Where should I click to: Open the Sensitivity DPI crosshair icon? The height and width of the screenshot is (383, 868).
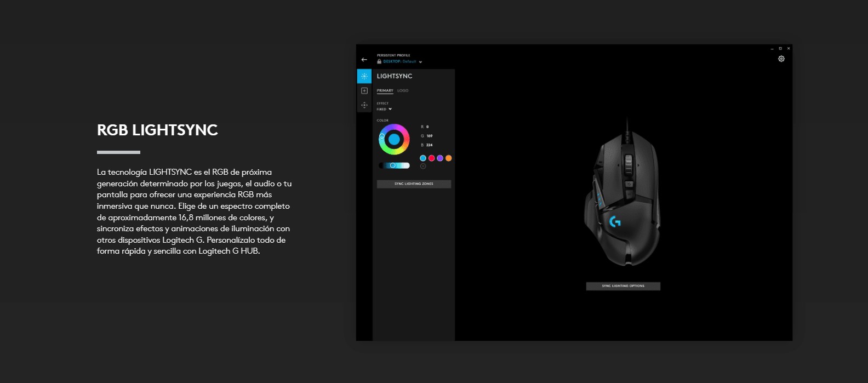point(364,105)
